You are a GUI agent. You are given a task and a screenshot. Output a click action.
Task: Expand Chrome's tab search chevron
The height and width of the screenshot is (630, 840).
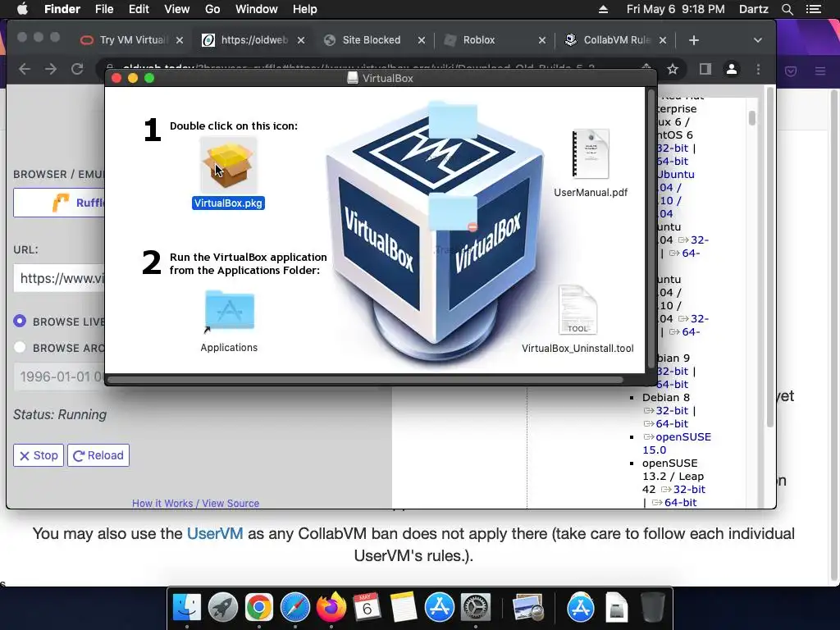[757, 40]
